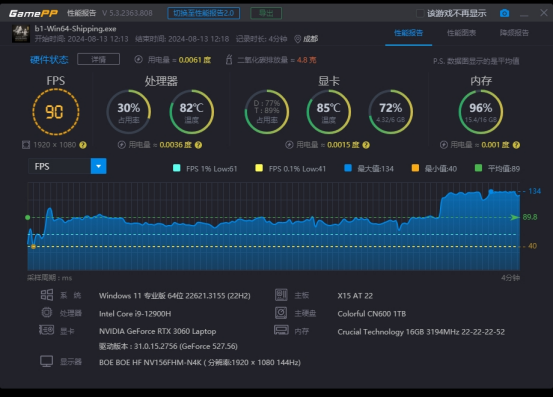This screenshot has height=397, width=553.
Task: Click the 显示器 monitor icon
Action: (47, 361)
